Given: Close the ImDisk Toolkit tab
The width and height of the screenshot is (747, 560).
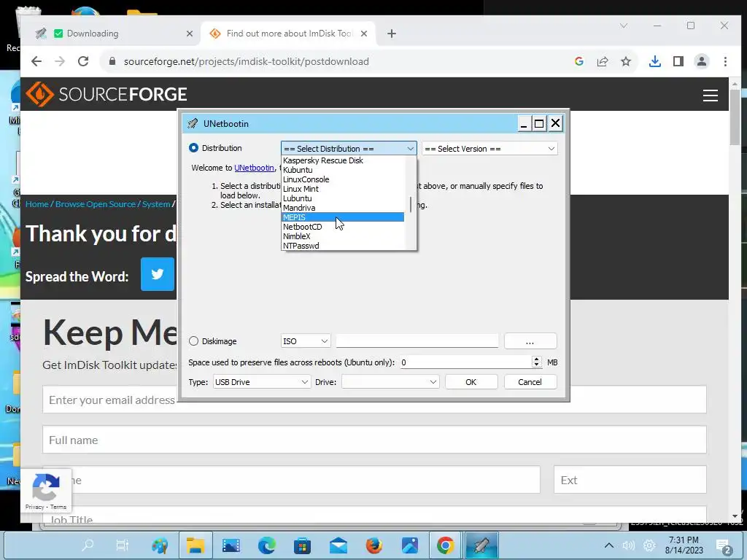Looking at the screenshot, I should pos(364,34).
